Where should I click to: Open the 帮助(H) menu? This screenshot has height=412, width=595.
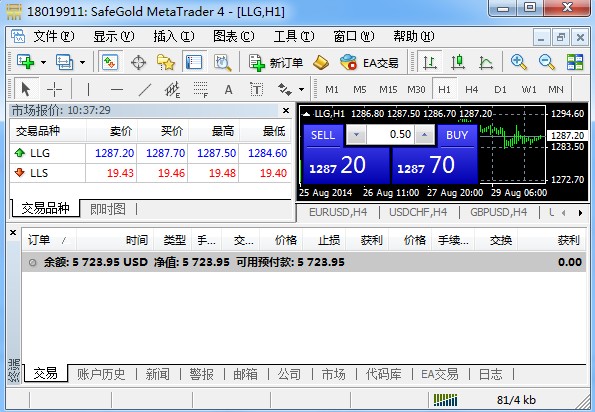(x=414, y=36)
